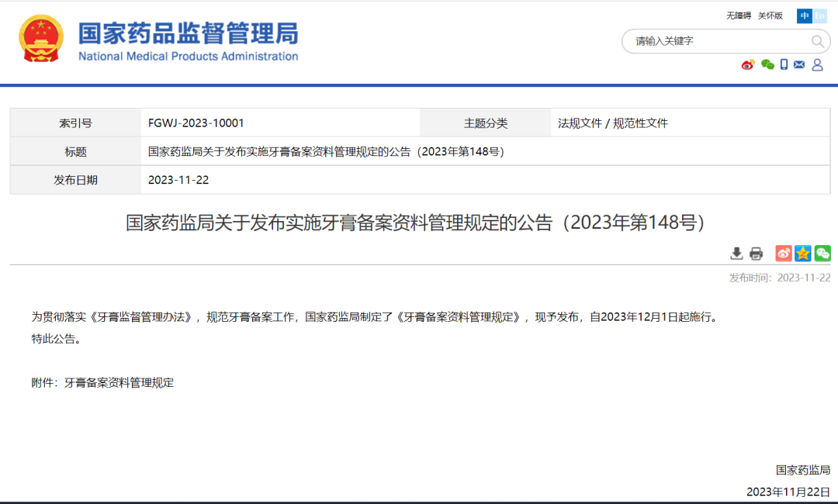The height and width of the screenshot is (504, 838).
Task: Share the announcement via WeChat
Action: [x=822, y=253]
